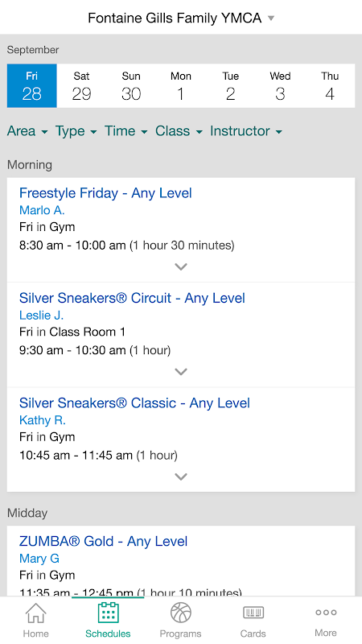362x644 pixels.
Task: Expand Silver Sneakers Circuit details chevron
Action: (x=180, y=372)
